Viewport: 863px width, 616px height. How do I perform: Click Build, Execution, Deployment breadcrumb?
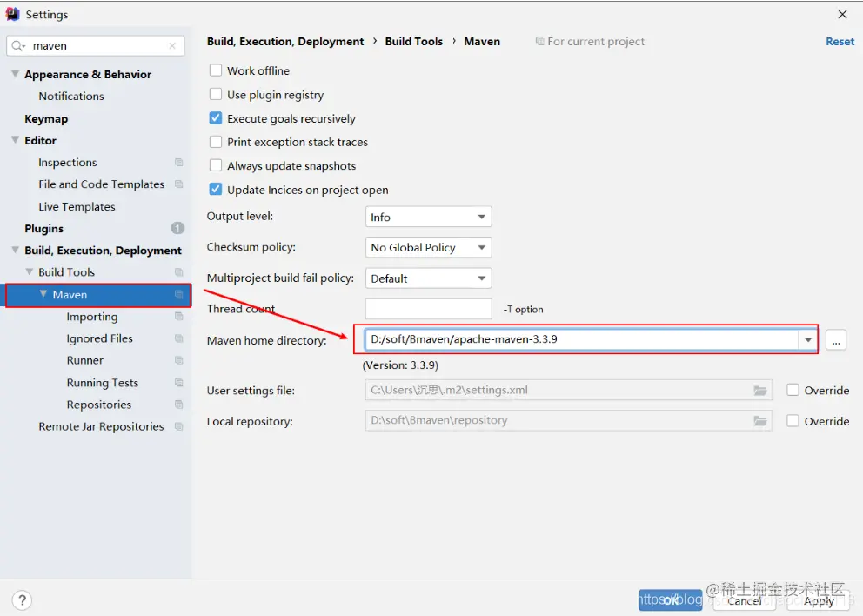pyautogui.click(x=285, y=41)
